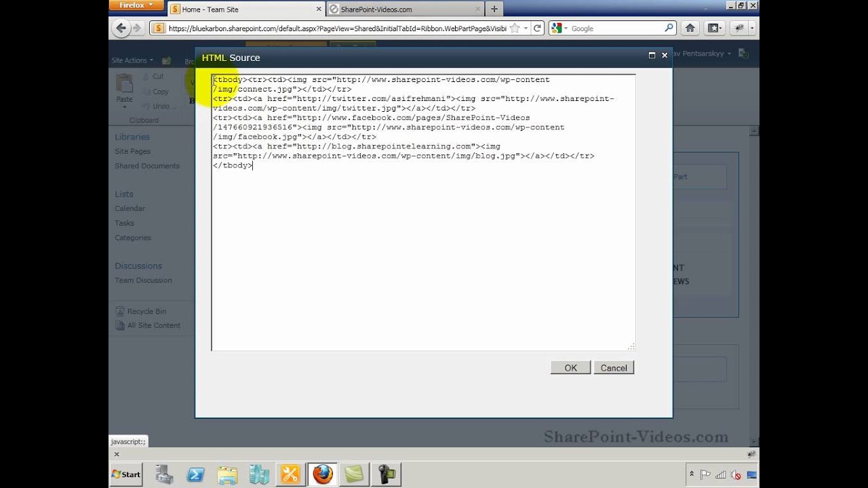Open the Recycle Bin link
The height and width of the screenshot is (488, 868).
coord(141,312)
